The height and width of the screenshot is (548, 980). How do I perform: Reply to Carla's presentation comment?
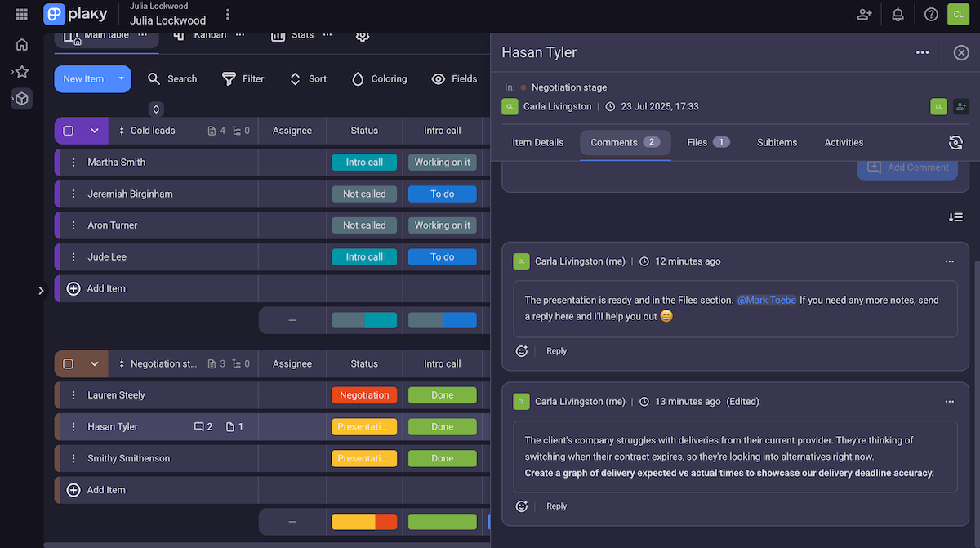(x=556, y=350)
